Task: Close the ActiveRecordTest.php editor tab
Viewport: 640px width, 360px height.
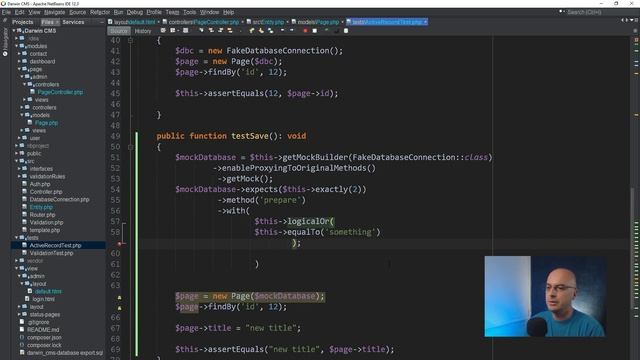Action: (425, 22)
